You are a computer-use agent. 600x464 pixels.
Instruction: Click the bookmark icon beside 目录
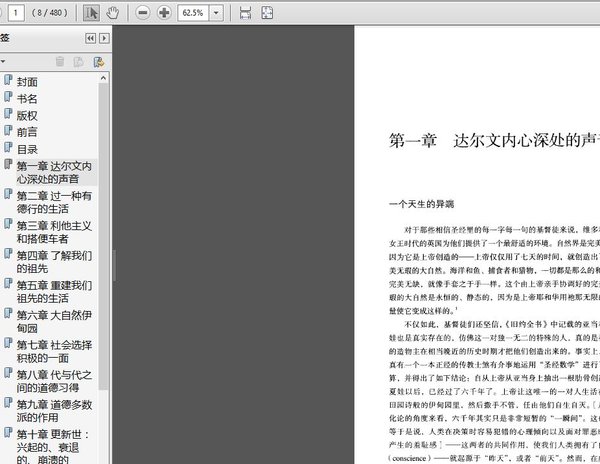[8, 147]
